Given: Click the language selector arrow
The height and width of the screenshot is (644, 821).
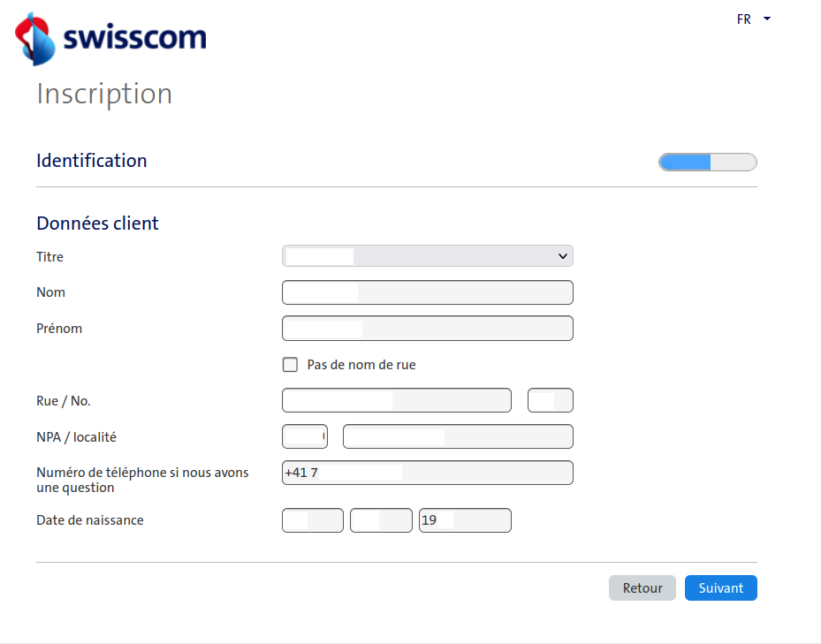Looking at the screenshot, I should click(x=767, y=19).
